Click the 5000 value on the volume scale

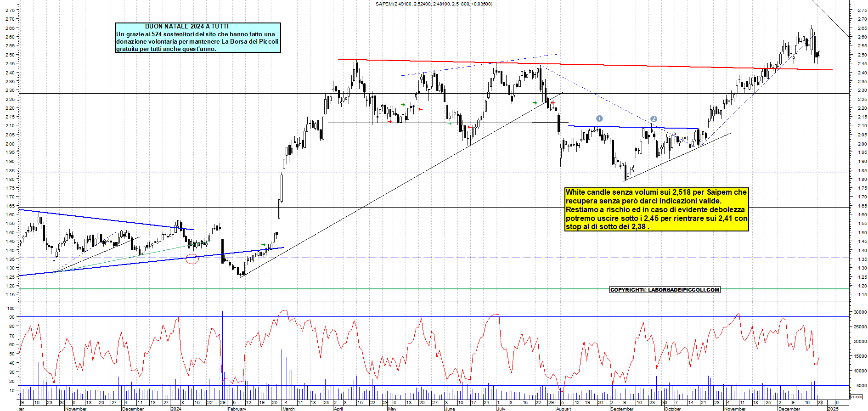click(861, 386)
